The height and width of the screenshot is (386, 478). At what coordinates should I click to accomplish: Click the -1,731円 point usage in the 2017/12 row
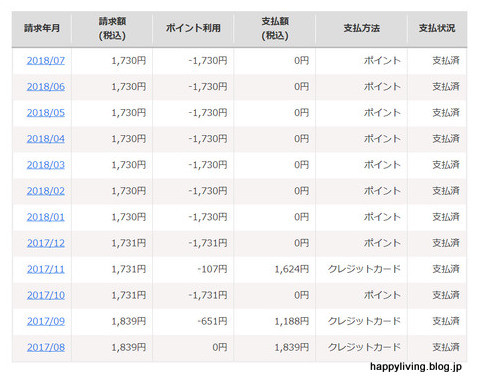click(208, 243)
